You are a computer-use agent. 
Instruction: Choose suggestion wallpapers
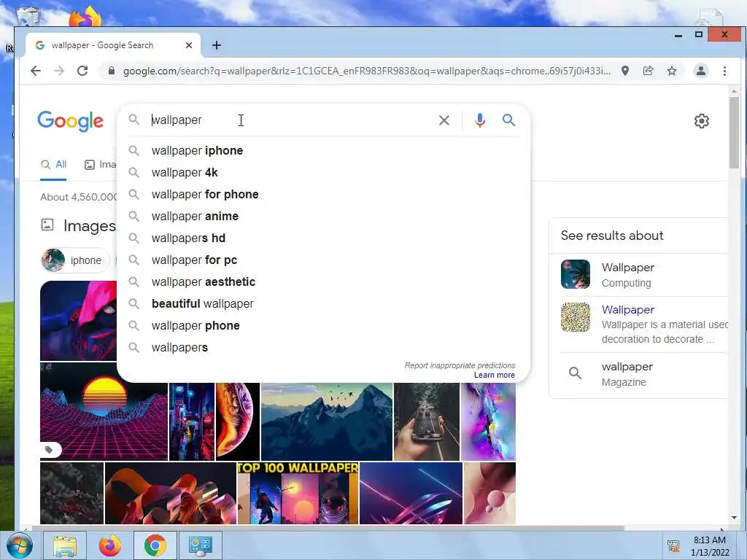323,348
